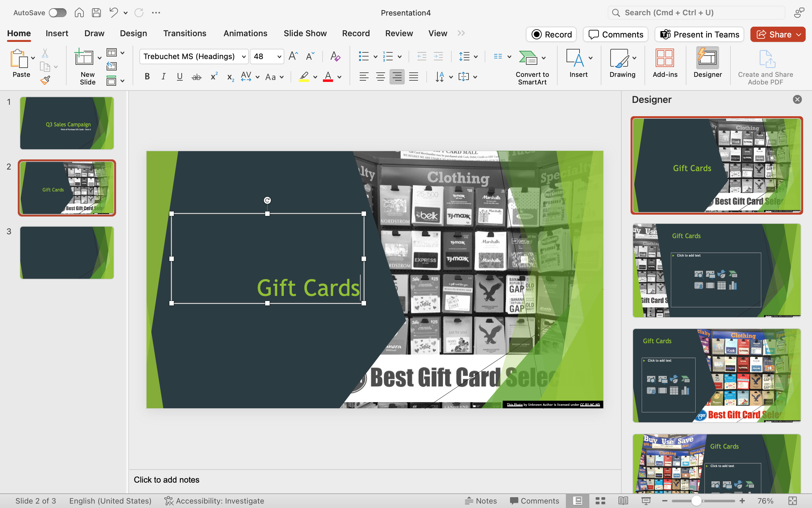This screenshot has height=508, width=812.
Task: Switch to the Review tab
Action: 399,33
